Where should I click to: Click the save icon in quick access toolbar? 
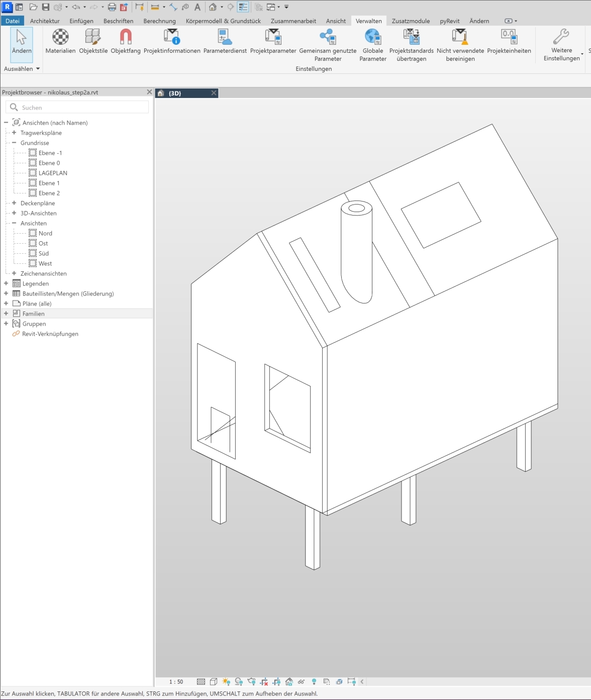[x=46, y=7]
